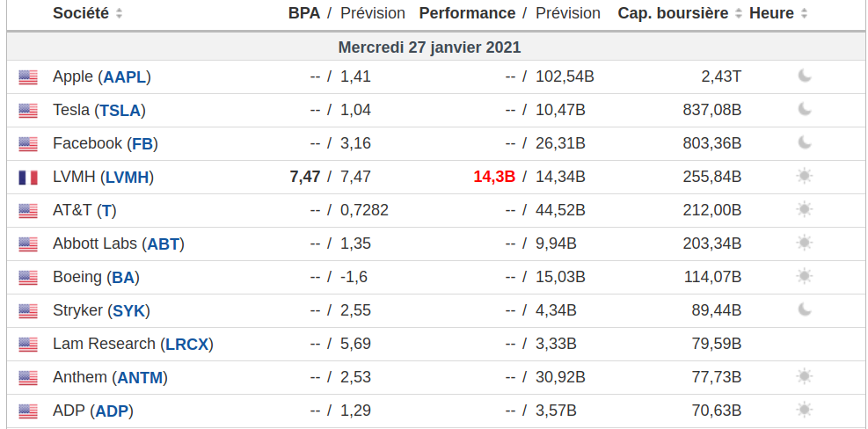Click the sun icon in Anthem row
This screenshot has width=868, height=429.
coord(805,376)
